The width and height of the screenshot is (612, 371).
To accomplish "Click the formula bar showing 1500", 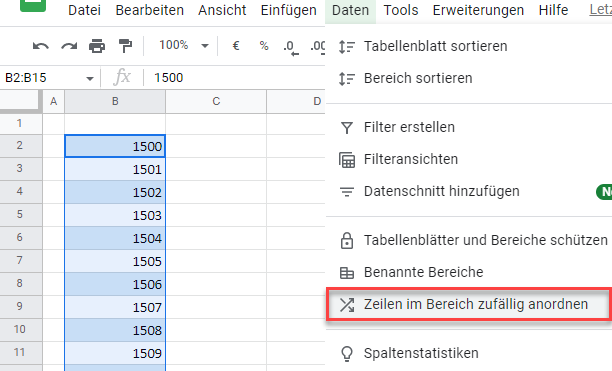I will pyautogui.click(x=234, y=78).
